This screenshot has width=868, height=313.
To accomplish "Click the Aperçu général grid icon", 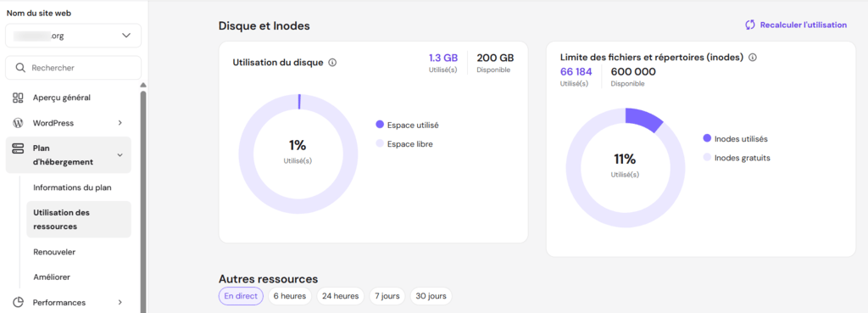I will pos(18,98).
